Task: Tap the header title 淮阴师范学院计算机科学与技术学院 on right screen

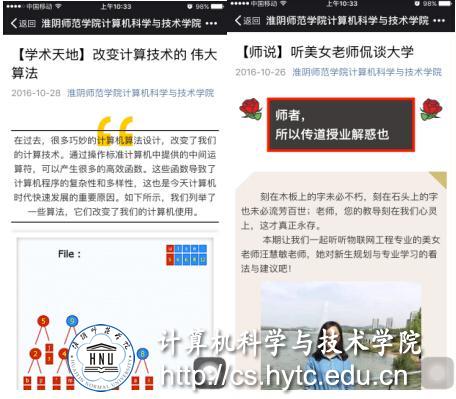Action: tap(347, 21)
